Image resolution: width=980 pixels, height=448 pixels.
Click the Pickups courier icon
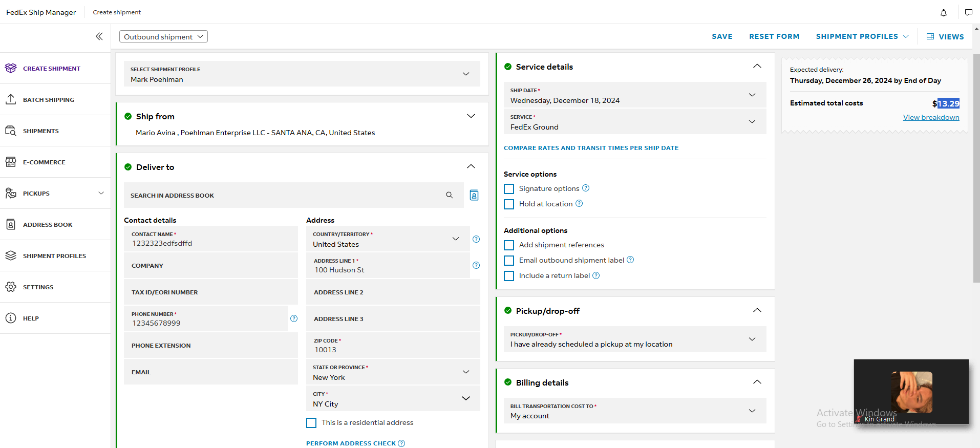[x=11, y=193]
